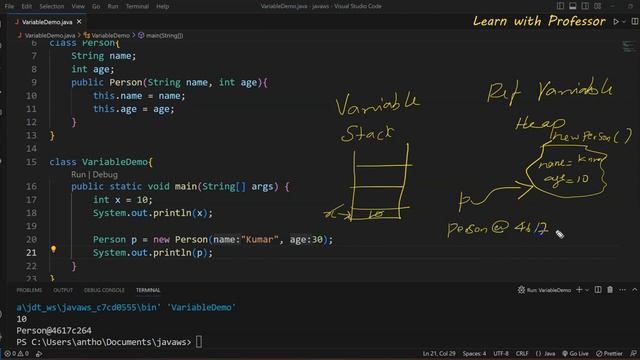
Task: Open the Run menu
Action: [x=113, y=6]
